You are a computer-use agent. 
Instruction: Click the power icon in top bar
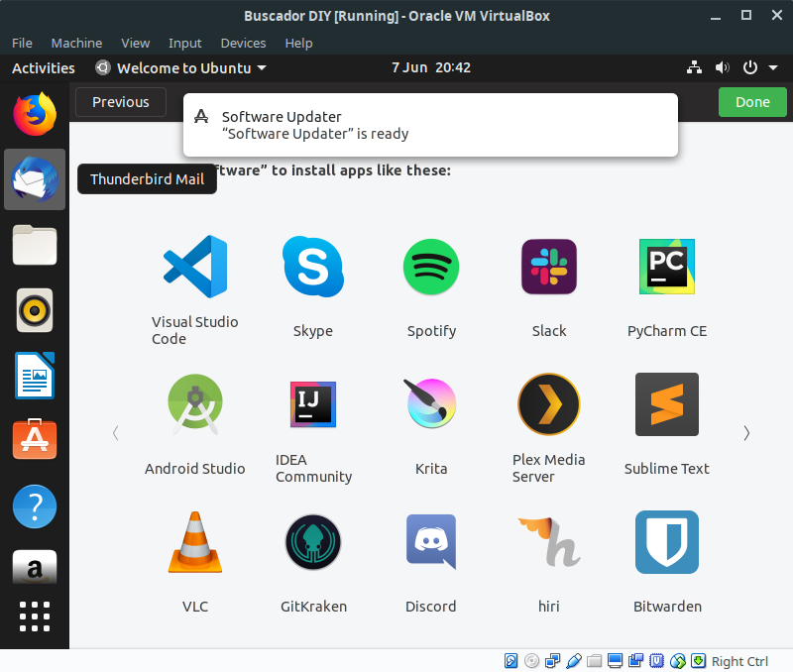click(x=750, y=67)
